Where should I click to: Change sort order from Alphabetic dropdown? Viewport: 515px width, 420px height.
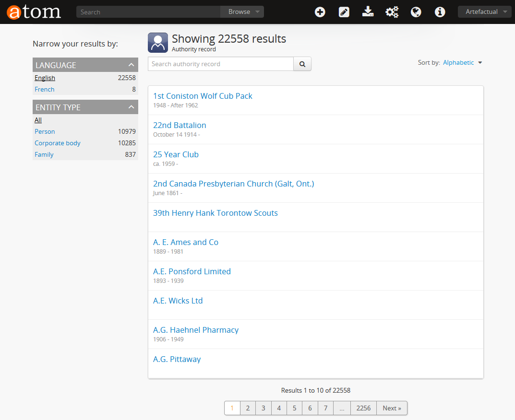462,63
